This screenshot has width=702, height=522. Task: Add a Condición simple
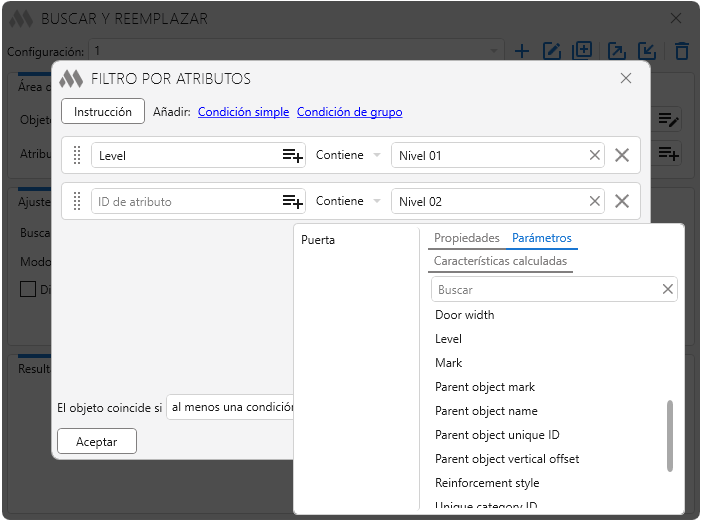pyautogui.click(x=243, y=112)
